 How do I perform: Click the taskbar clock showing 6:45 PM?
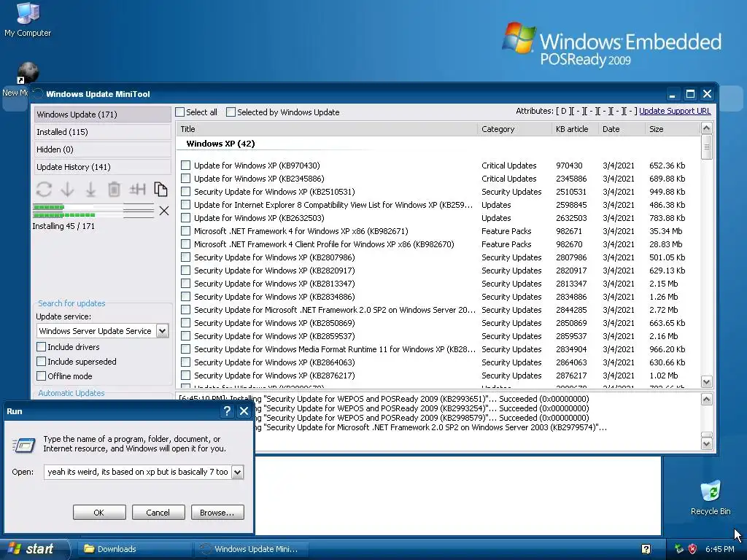[719, 549]
